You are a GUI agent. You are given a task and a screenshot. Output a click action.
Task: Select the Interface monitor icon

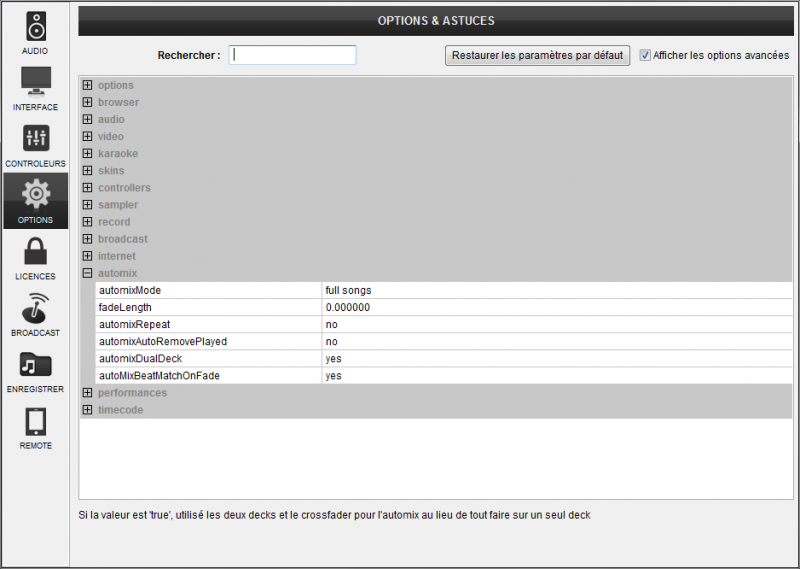(x=35, y=82)
